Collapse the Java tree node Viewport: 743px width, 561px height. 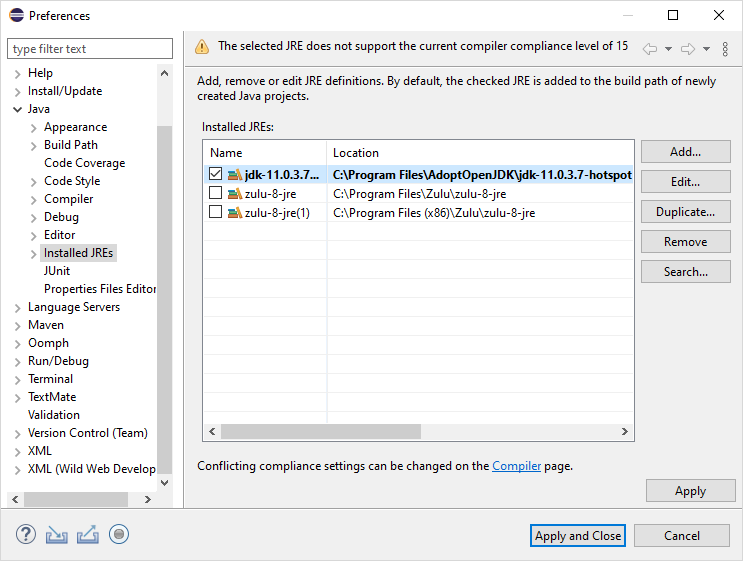(18, 109)
